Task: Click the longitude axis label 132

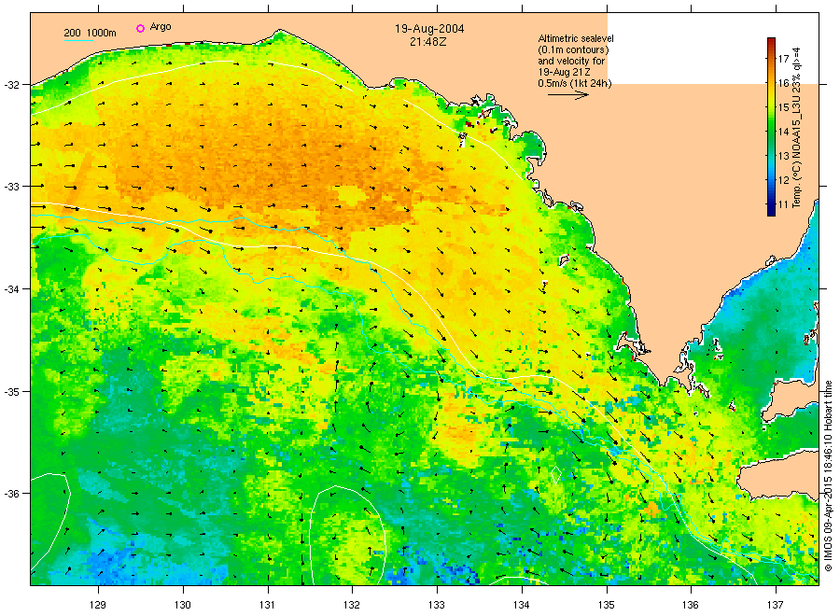Action: pyautogui.click(x=352, y=605)
